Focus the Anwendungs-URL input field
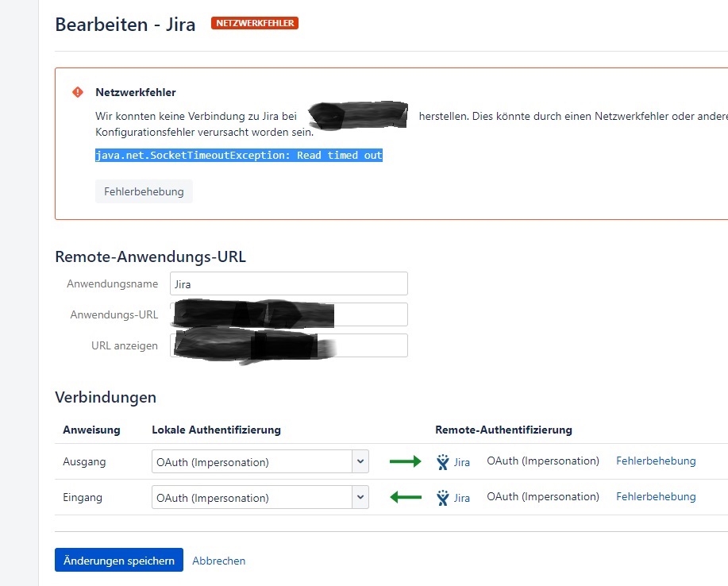Screen dimensions: 728x586 (x=289, y=314)
